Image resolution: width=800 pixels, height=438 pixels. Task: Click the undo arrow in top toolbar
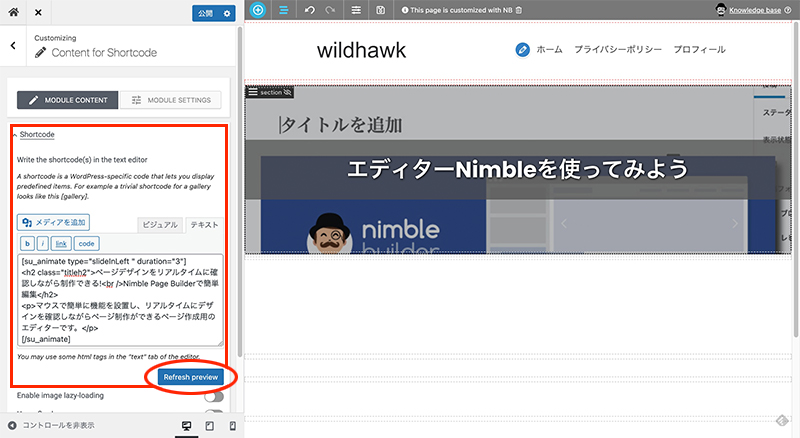pyautogui.click(x=308, y=10)
